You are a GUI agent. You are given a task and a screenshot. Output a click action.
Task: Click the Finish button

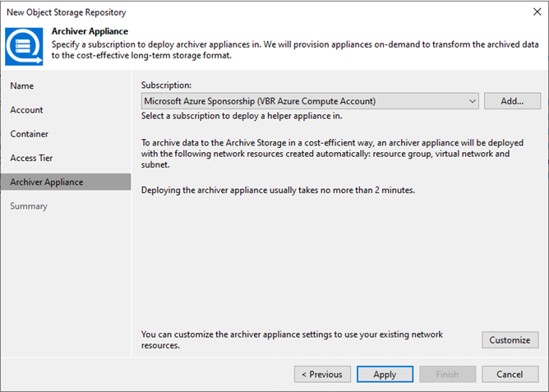[x=447, y=374]
